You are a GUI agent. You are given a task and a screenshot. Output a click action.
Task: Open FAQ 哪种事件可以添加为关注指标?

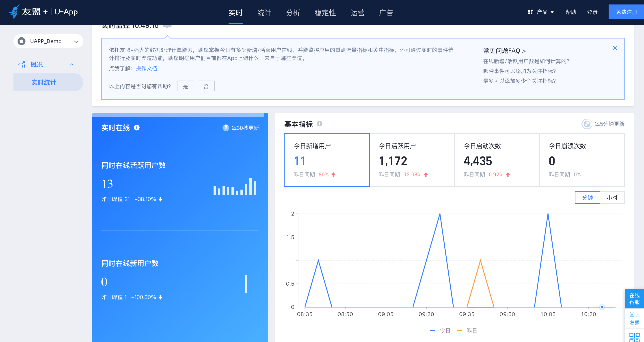click(x=519, y=71)
